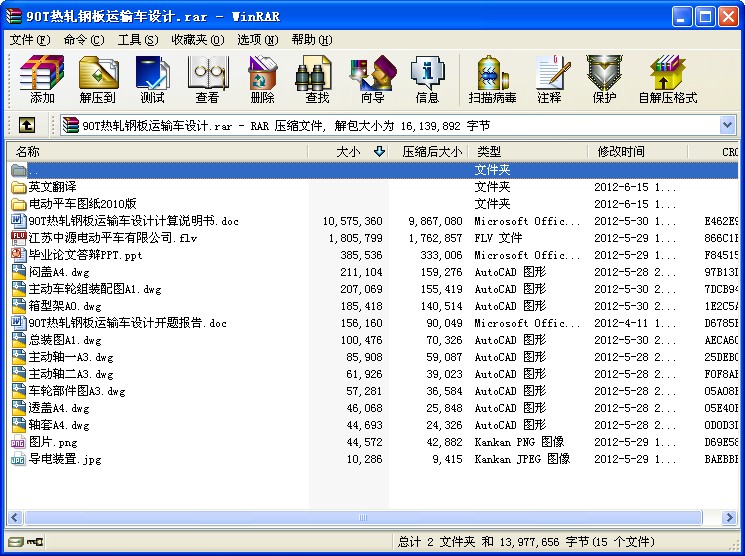This screenshot has width=745, height=556.
Task: Select file 江苏中源电动平车有限公司.flv
Action: [x=116, y=238]
